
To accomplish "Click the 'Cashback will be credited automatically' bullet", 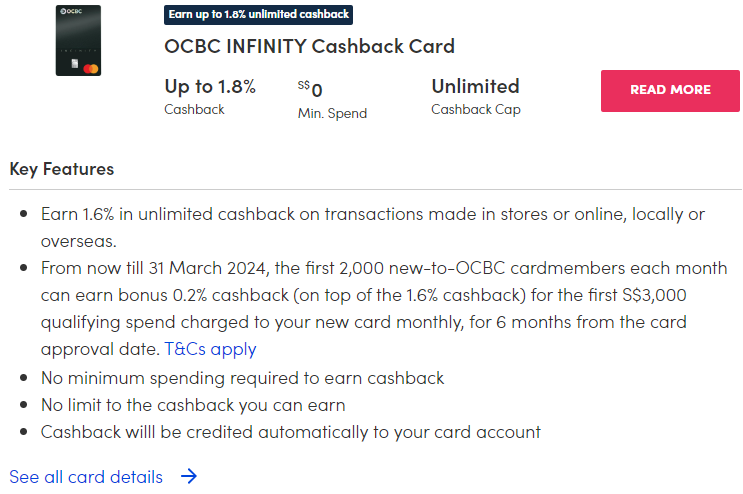I will point(290,432).
